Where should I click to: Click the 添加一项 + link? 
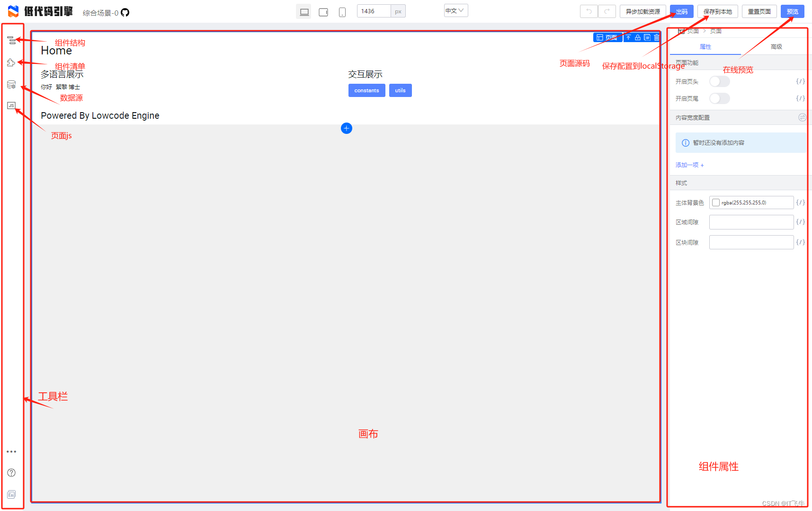(x=690, y=165)
